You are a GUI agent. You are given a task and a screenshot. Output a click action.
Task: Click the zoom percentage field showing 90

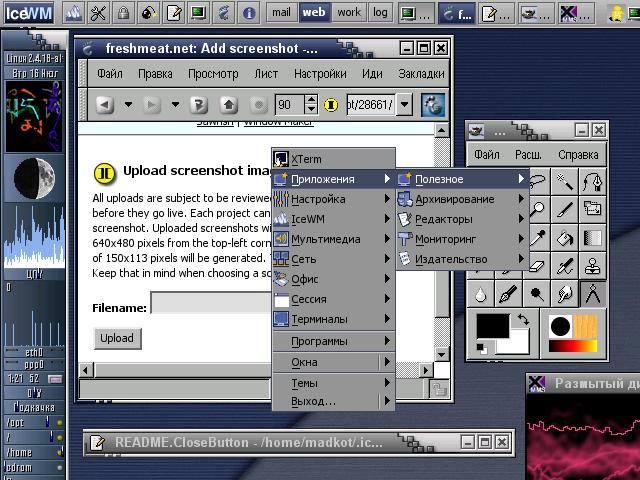(290, 105)
